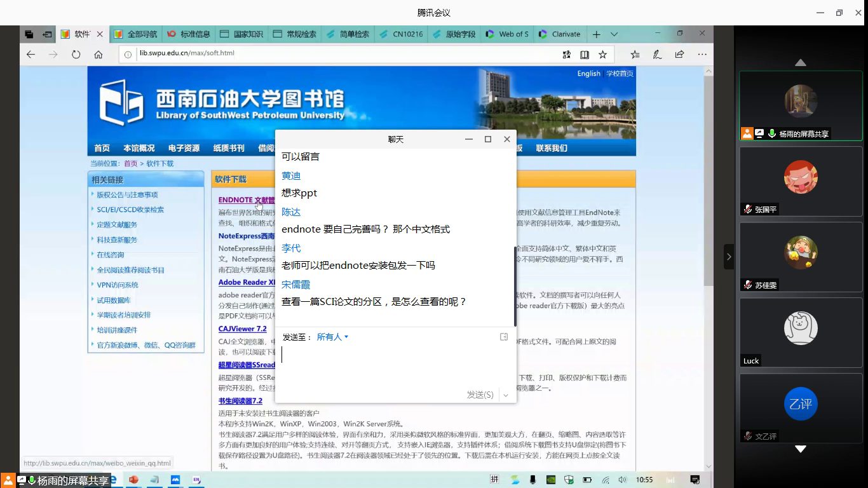This screenshot has height=488, width=868.
Task: Download CAJViewer 7.2 link
Action: click(x=243, y=329)
